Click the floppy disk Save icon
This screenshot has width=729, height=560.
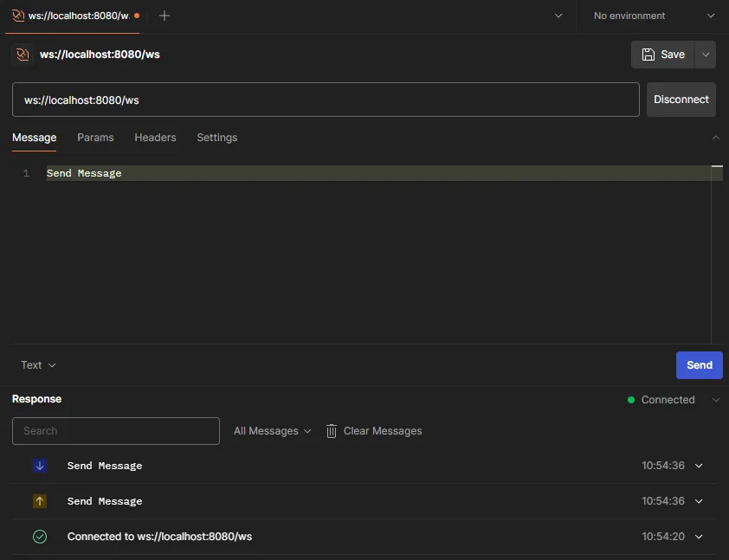[648, 55]
